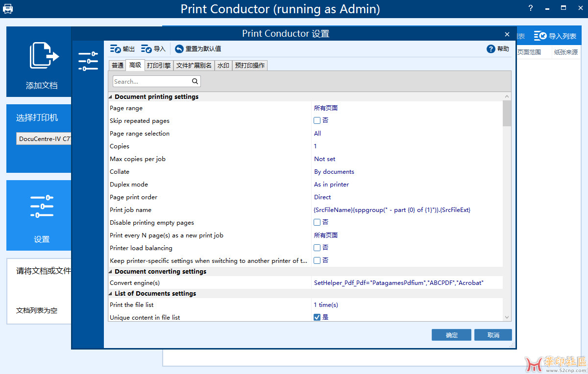588x374 pixels.
Task: Click the settings list vertical scrollbar thumb
Action: click(507, 113)
